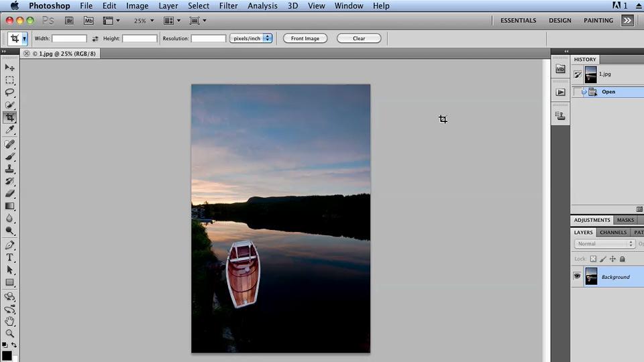
Task: Open the Image menu
Action: [137, 6]
